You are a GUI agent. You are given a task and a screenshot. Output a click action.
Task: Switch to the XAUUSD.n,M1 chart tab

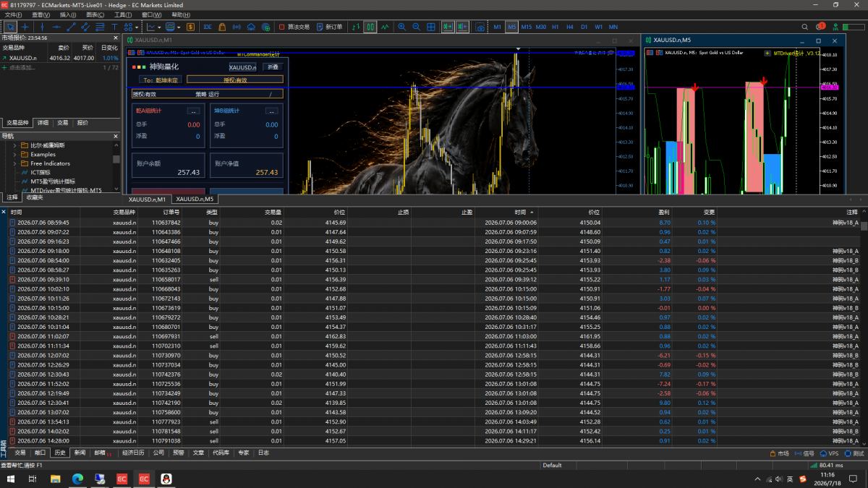coord(147,199)
